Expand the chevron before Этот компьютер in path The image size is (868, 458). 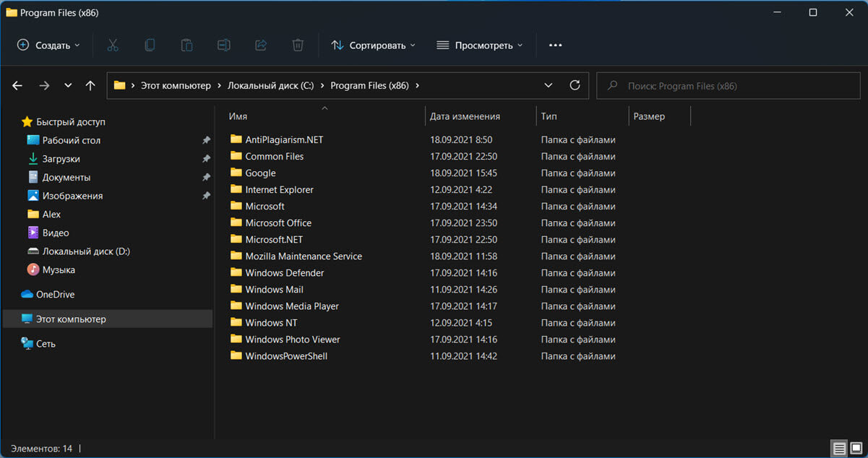tap(133, 85)
